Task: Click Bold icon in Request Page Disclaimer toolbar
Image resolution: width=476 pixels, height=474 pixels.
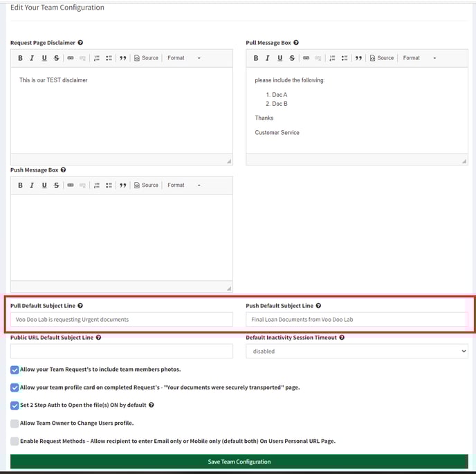Action: click(x=21, y=58)
